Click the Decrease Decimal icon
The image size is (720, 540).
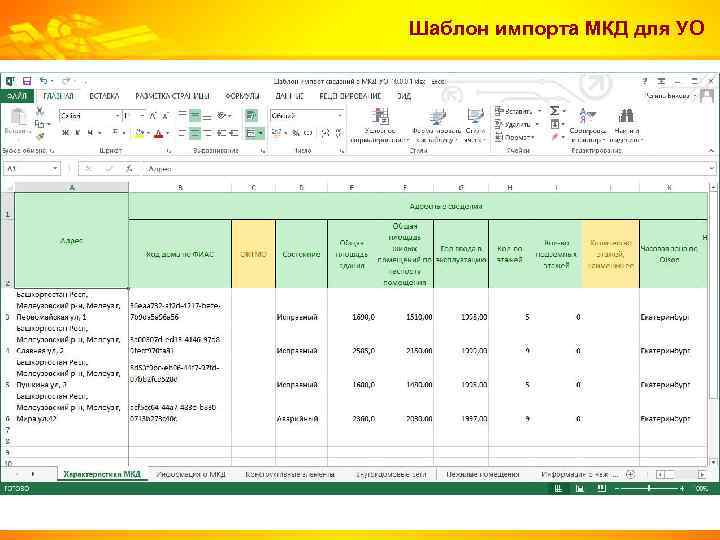pyautogui.click(x=339, y=133)
